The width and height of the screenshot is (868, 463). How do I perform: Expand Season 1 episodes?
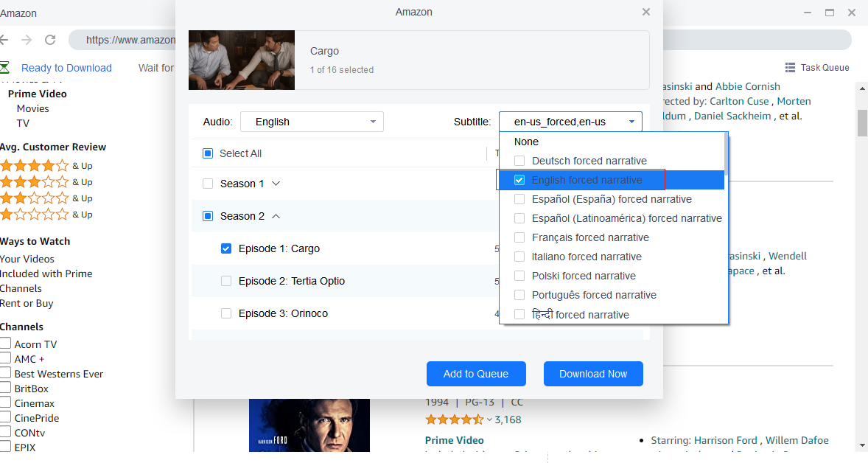click(276, 184)
